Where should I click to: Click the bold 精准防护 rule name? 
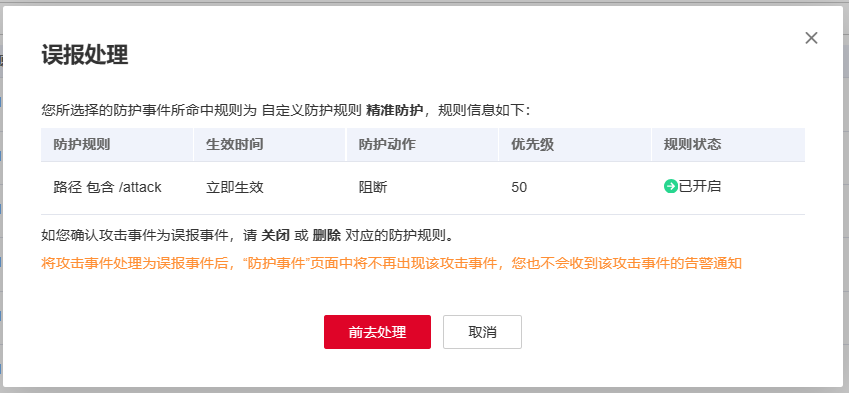coord(395,110)
